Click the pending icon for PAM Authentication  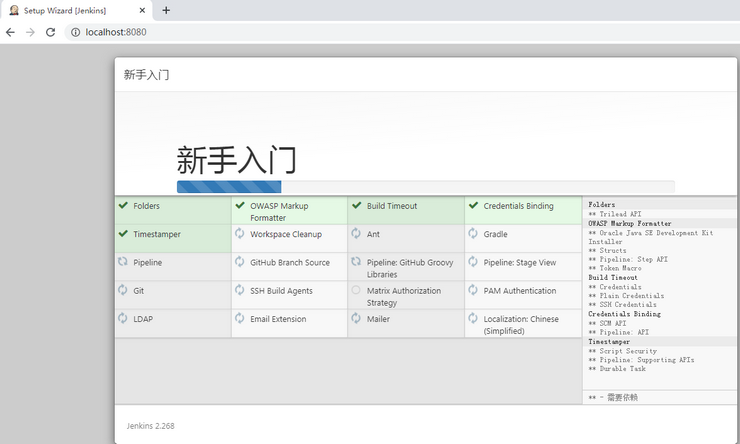(473, 290)
